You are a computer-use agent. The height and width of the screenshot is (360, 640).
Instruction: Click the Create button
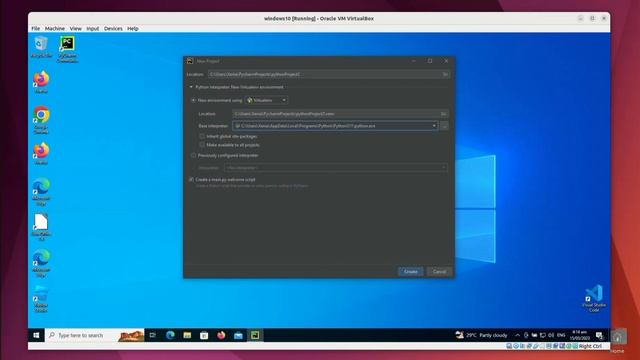(411, 272)
